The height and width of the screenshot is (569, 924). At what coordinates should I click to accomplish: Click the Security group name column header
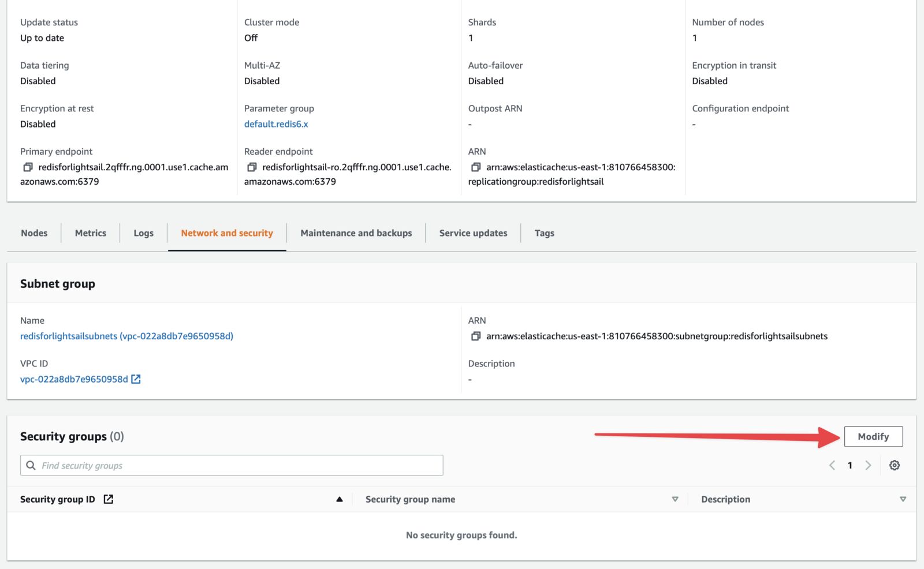(x=410, y=499)
